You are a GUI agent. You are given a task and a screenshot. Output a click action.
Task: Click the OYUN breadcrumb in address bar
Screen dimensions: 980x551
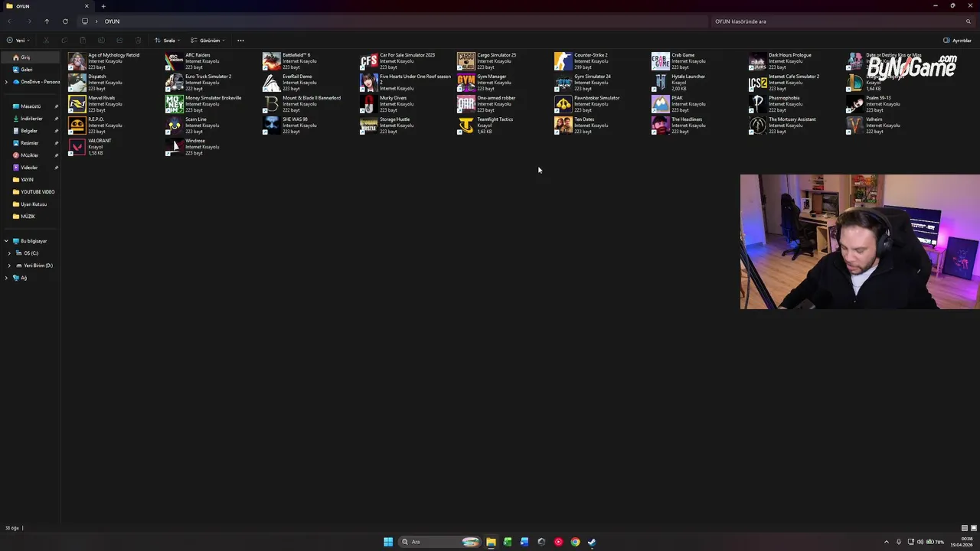(x=112, y=21)
